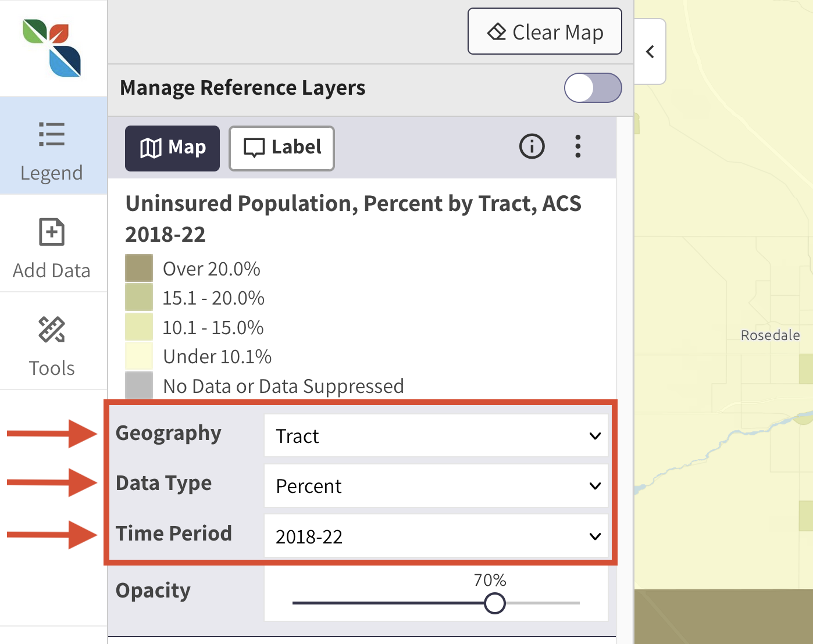Open the three-dot overflow menu

click(x=578, y=147)
